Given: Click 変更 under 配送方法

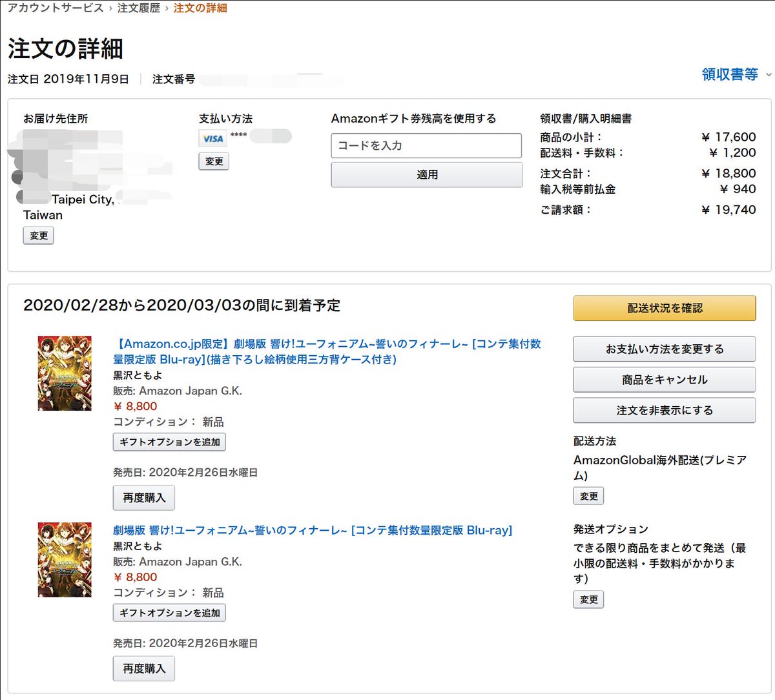Looking at the screenshot, I should [x=589, y=496].
